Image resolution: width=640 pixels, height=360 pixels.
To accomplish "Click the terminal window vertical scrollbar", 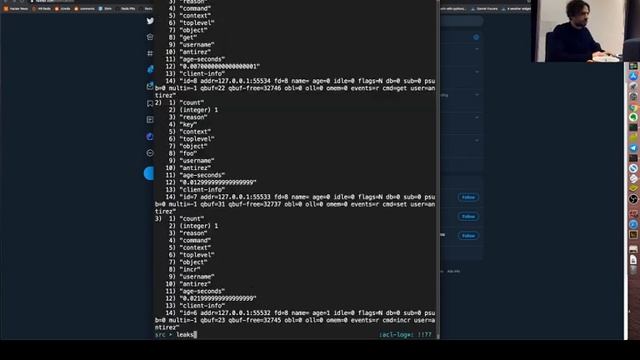I will pyautogui.click(x=438, y=169).
